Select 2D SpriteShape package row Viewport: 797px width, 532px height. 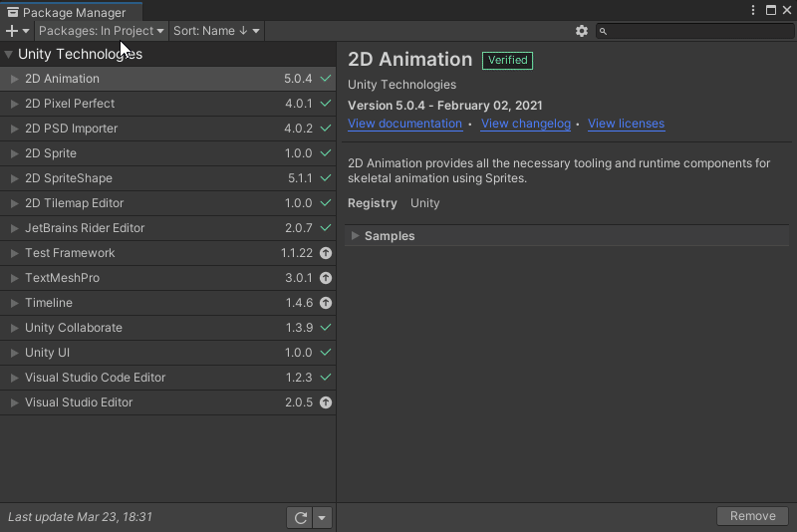[167, 178]
